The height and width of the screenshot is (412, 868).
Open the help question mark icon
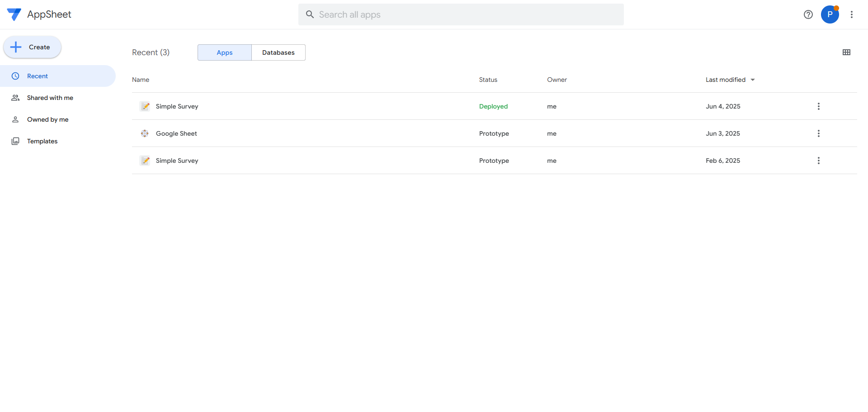[808, 14]
